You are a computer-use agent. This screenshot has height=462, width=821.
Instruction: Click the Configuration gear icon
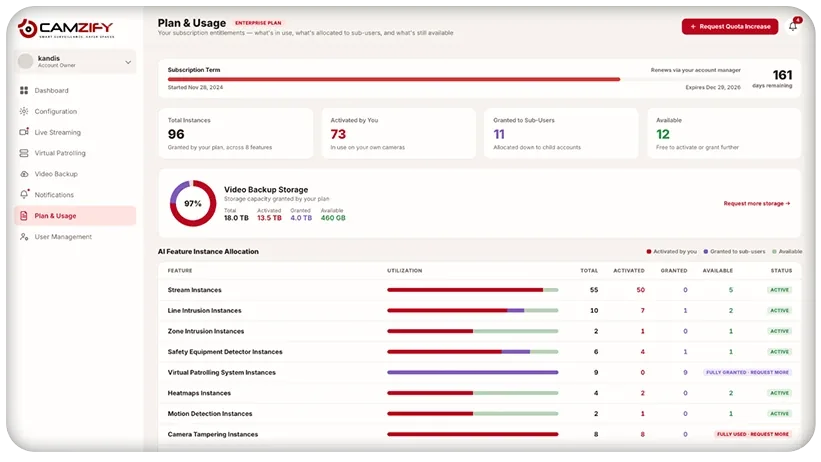(x=24, y=112)
